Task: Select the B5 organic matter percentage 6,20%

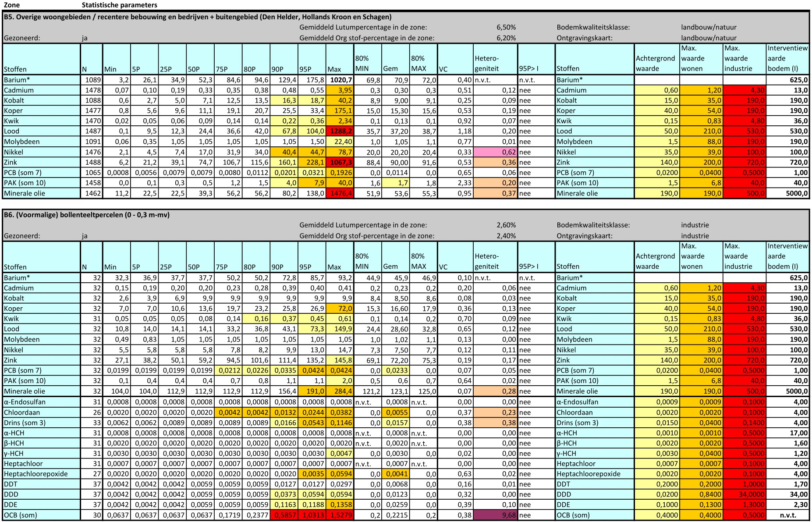Action: [x=506, y=38]
